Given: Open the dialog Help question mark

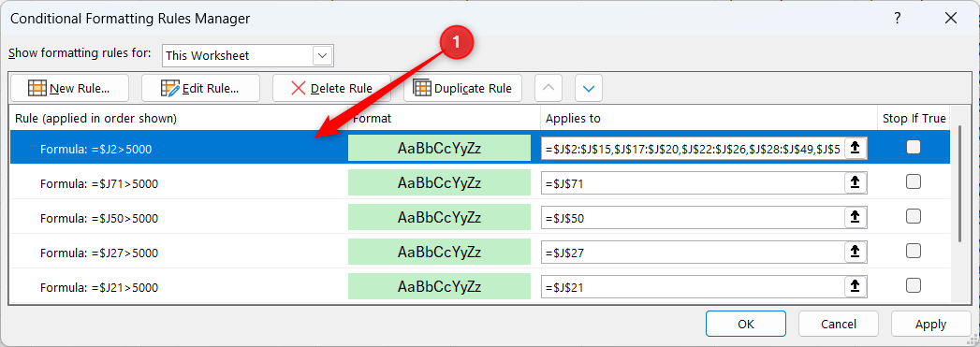Looking at the screenshot, I should coord(898,19).
